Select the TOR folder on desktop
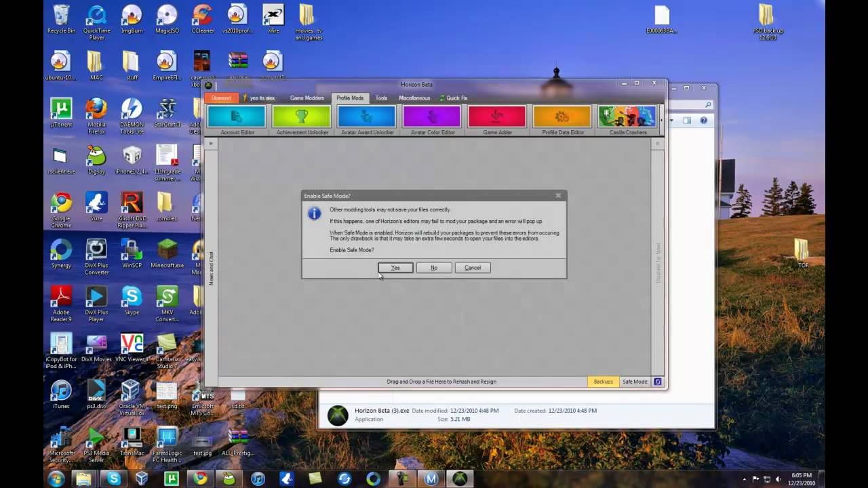The image size is (868, 488). [x=803, y=252]
